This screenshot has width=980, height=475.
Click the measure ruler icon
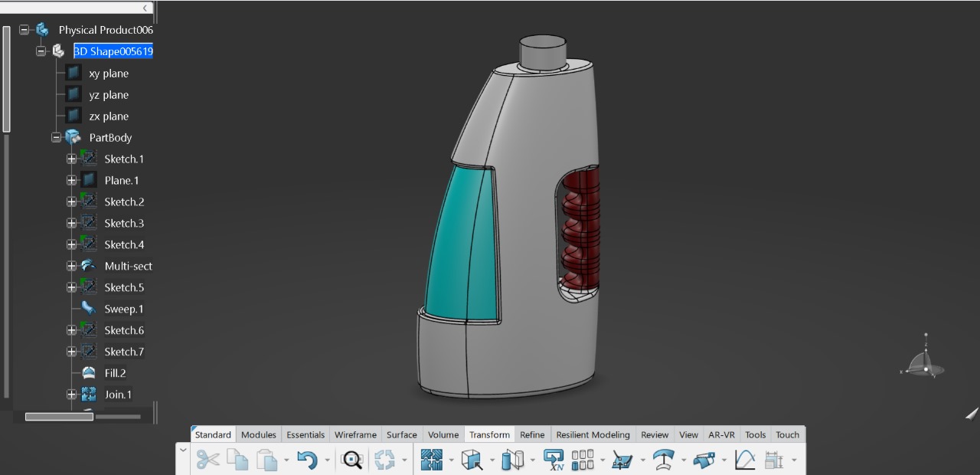(774, 459)
